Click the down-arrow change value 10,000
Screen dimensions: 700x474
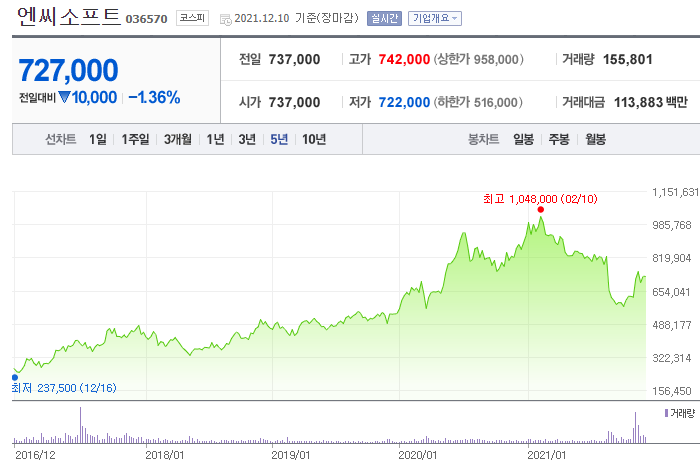tap(88, 97)
